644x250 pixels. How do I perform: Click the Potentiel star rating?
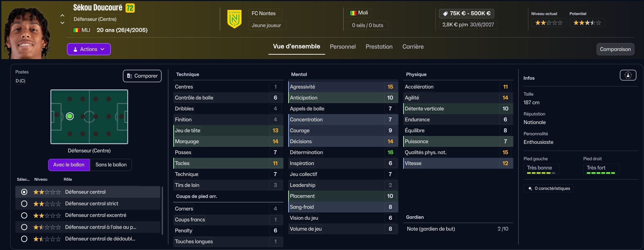coord(587,23)
